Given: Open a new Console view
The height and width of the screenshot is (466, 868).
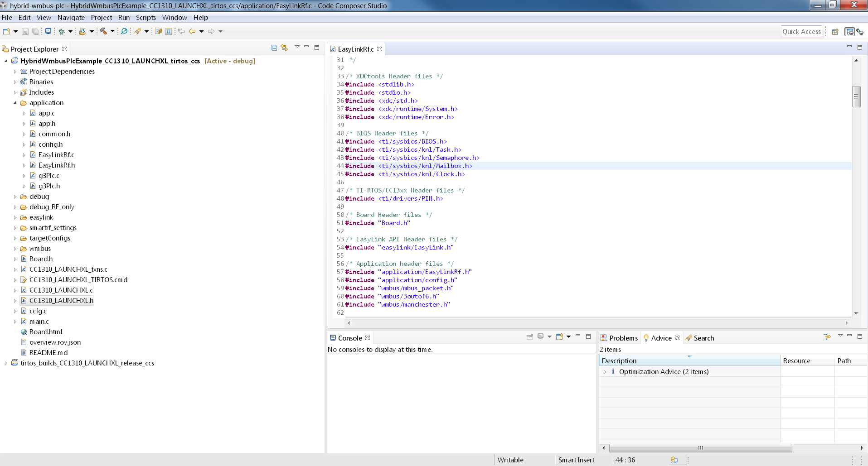Looking at the screenshot, I should 559,337.
